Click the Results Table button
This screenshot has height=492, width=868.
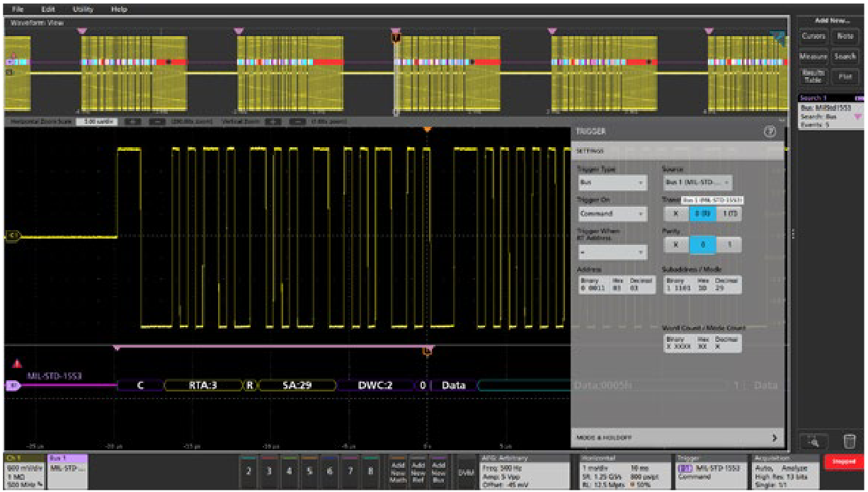pyautogui.click(x=813, y=76)
